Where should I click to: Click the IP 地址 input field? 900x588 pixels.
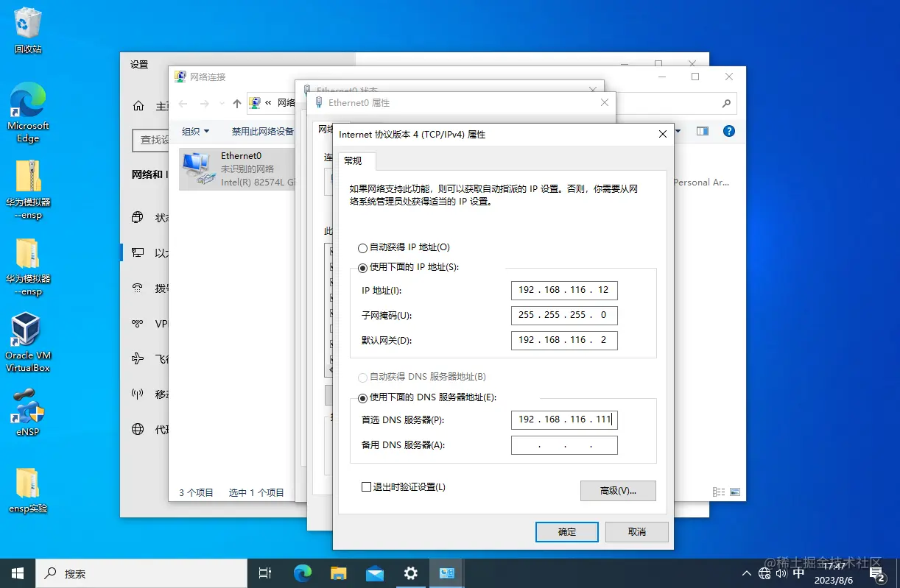point(564,291)
